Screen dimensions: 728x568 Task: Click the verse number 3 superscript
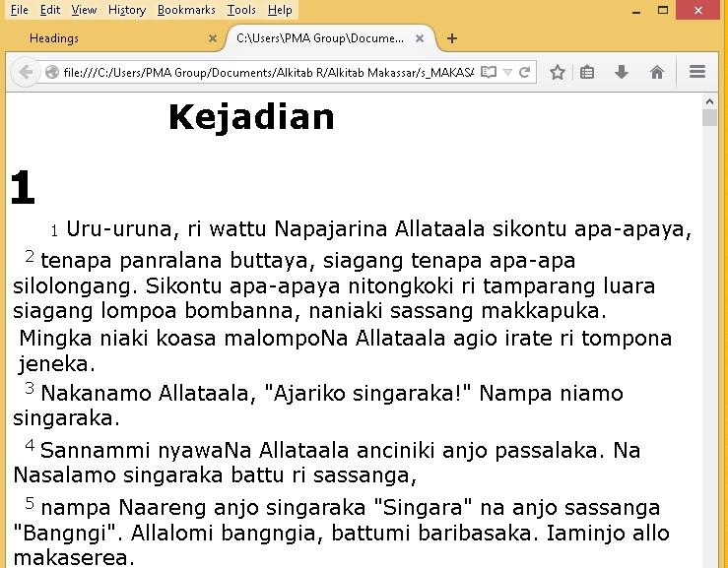[30, 388]
